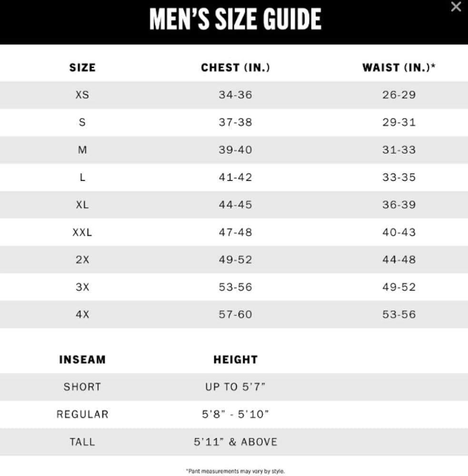The height and width of the screenshot is (476, 468).
Task: Select the 4X size label
Action: (x=82, y=315)
